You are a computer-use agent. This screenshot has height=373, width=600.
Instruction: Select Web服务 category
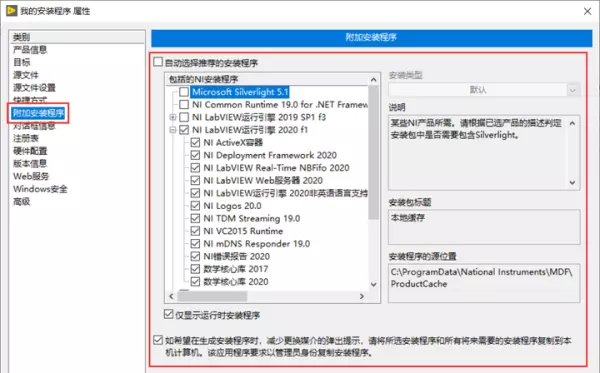[x=31, y=176]
